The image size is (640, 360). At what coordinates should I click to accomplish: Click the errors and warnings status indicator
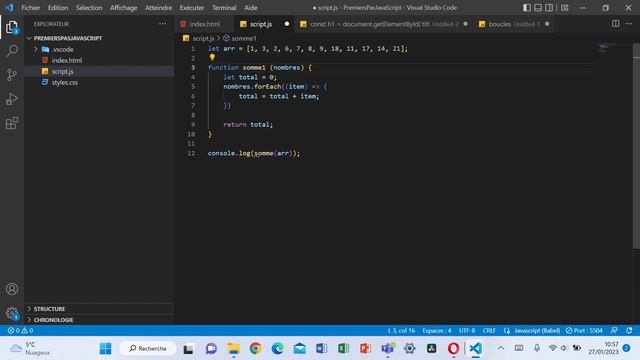20,331
